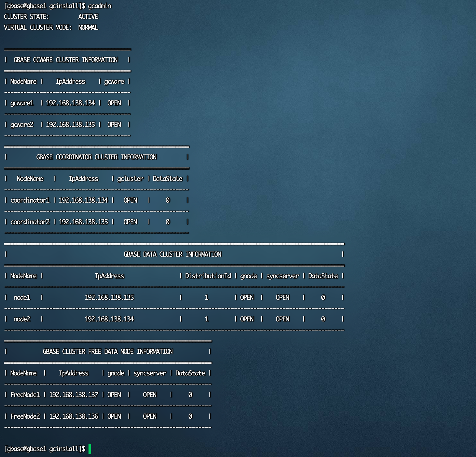Screen dimensions: 476x457
Task: Click syncserver header in the free node table
Action: pos(150,373)
